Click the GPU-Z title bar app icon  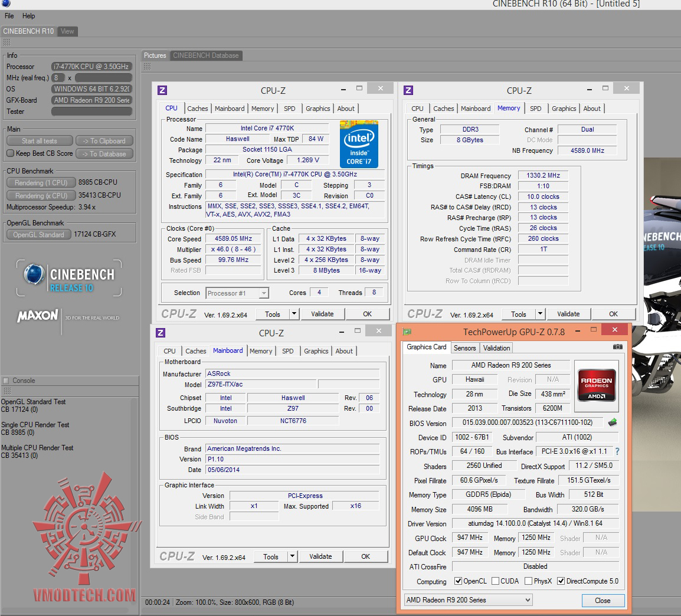pyautogui.click(x=407, y=332)
